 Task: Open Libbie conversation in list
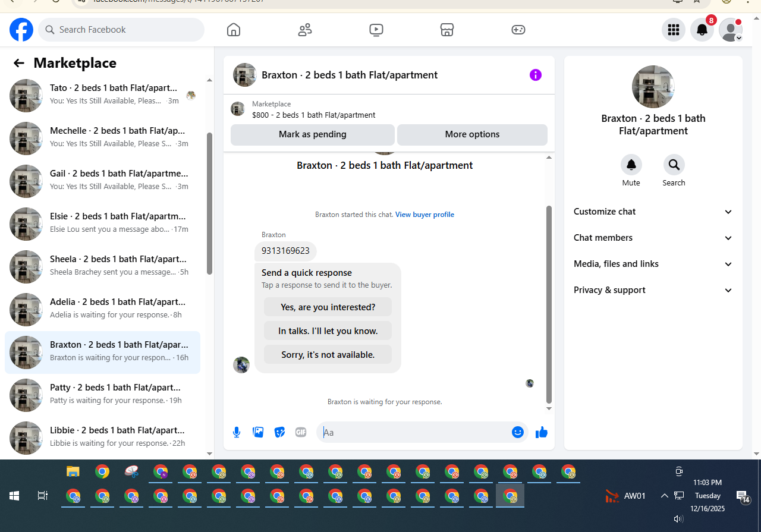[x=103, y=437]
